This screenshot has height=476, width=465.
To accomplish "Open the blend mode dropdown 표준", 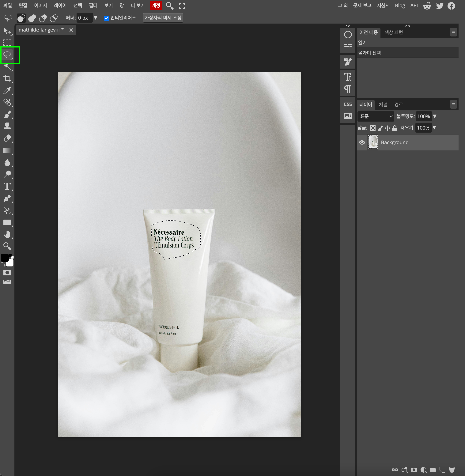I will coord(376,116).
